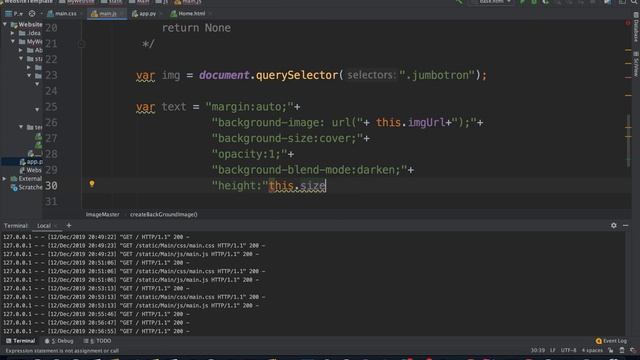This screenshot has height=360, width=640.
Task: Click the fold marker on line 21 gutter
Action: (81, 44)
